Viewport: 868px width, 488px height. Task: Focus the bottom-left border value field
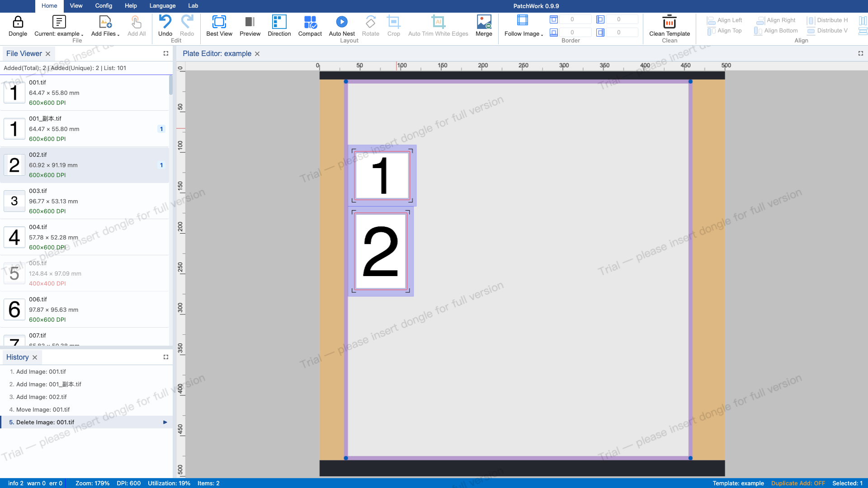point(576,33)
